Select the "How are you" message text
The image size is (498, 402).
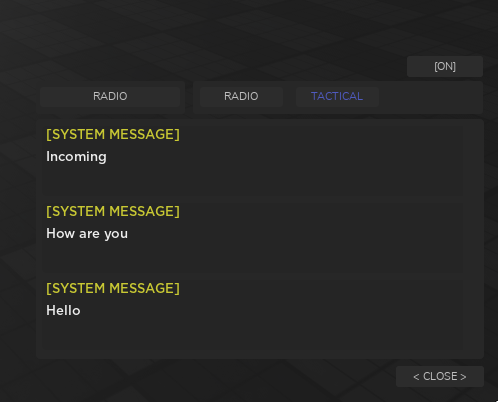click(87, 234)
